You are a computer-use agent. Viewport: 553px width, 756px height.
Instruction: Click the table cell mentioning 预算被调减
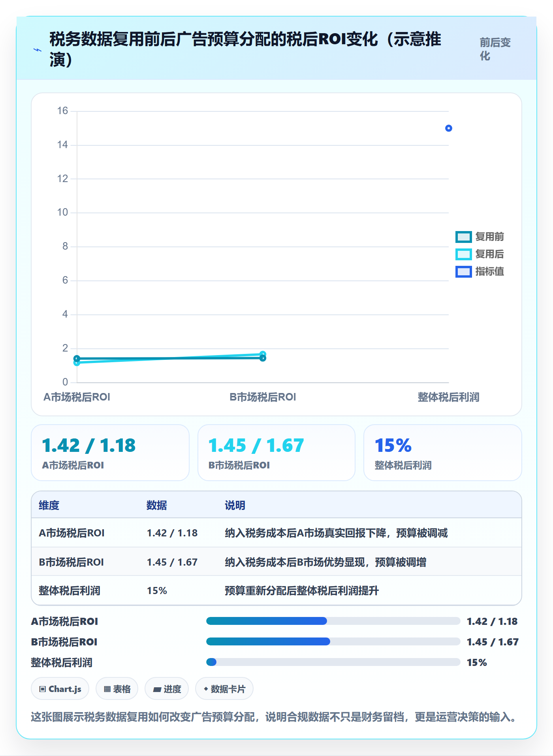(336, 533)
